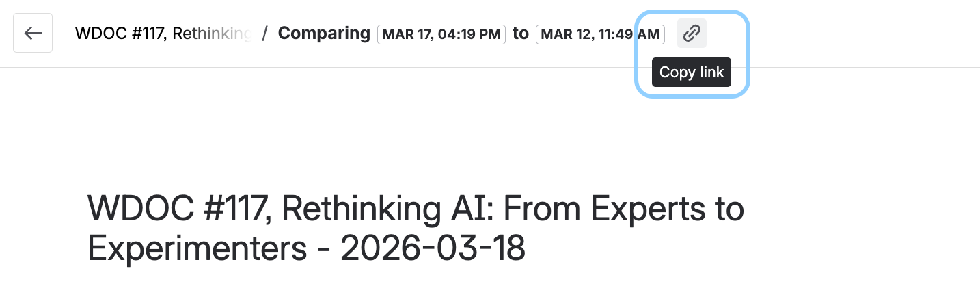Screen dimensions: 980x297
Task: Select the MAR 12, 11:49 AM version badge
Action: 600,34
